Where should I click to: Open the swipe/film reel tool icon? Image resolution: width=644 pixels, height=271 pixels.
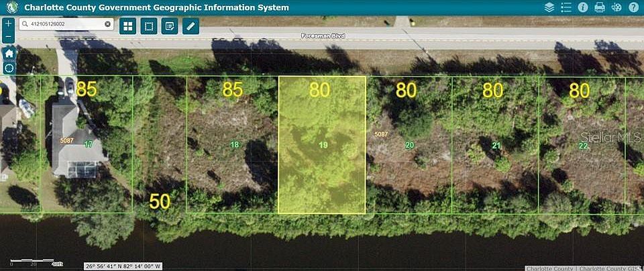click(616, 7)
